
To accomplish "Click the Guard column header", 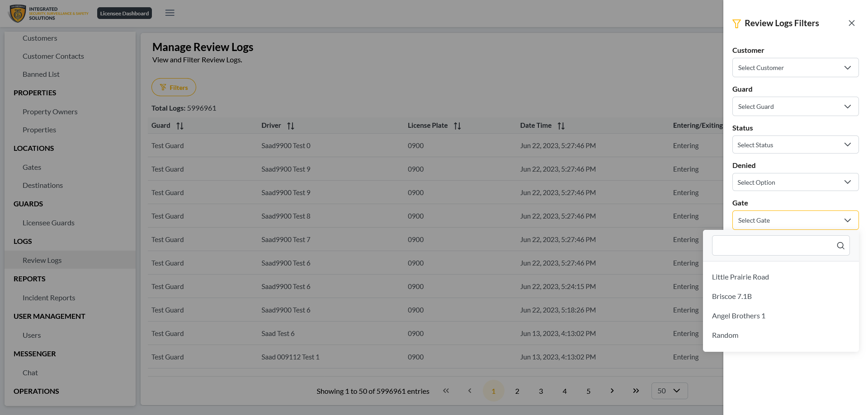I will coord(161,126).
